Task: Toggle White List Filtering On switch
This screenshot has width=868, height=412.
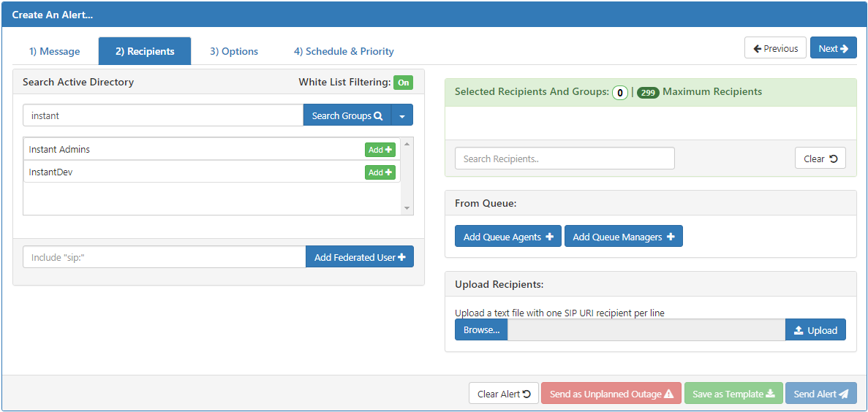Action: [404, 83]
